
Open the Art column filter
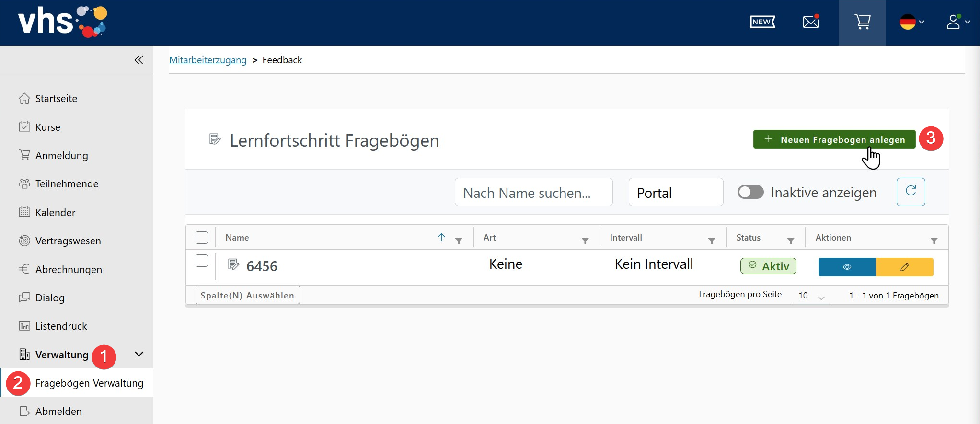(x=585, y=241)
